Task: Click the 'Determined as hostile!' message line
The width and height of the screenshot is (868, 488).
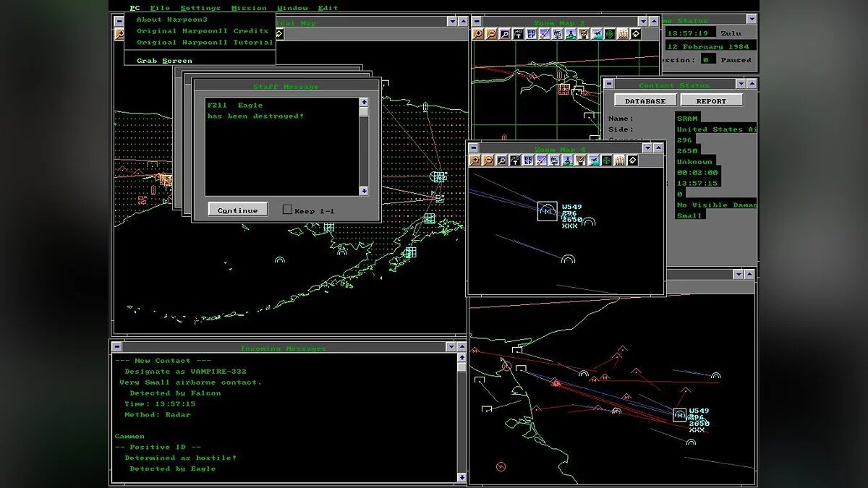Action: [x=180, y=458]
